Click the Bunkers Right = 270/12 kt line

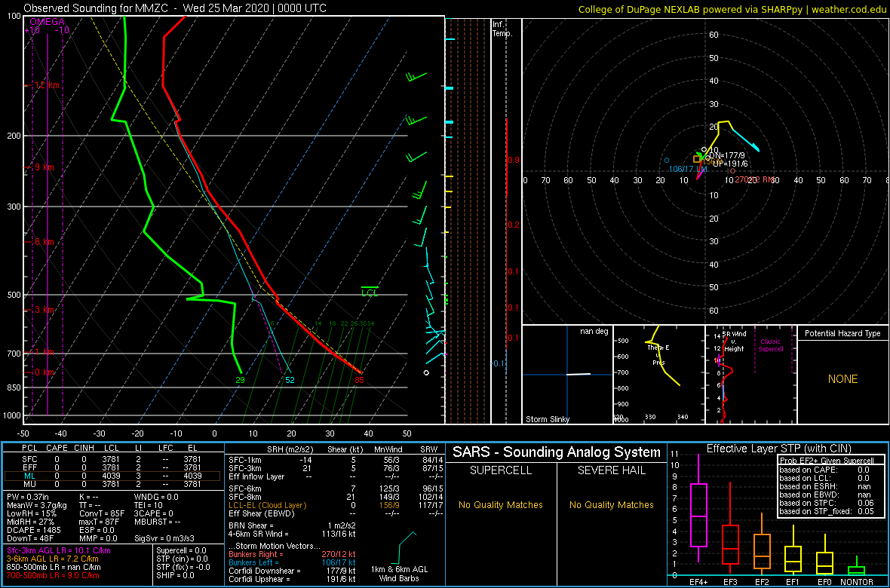click(292, 554)
